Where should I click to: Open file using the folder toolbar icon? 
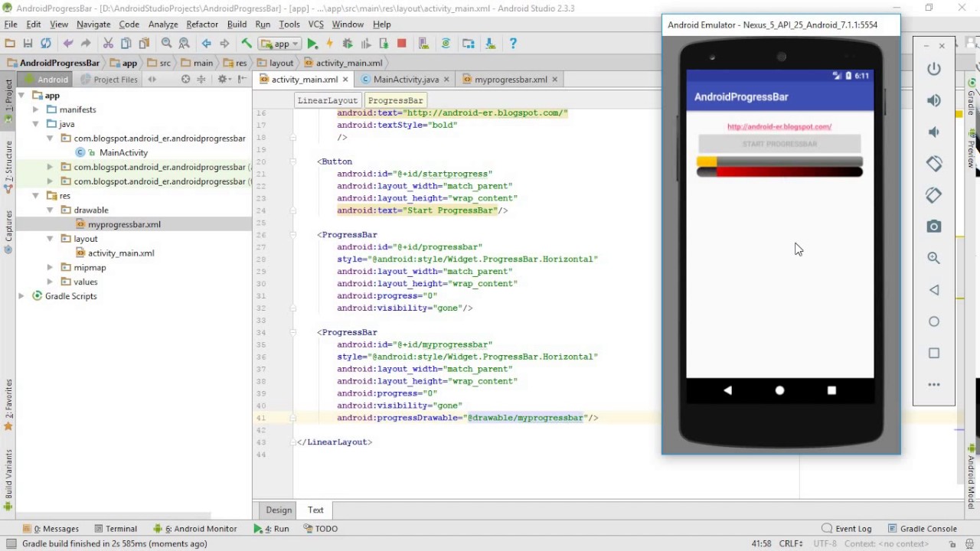click(10, 44)
